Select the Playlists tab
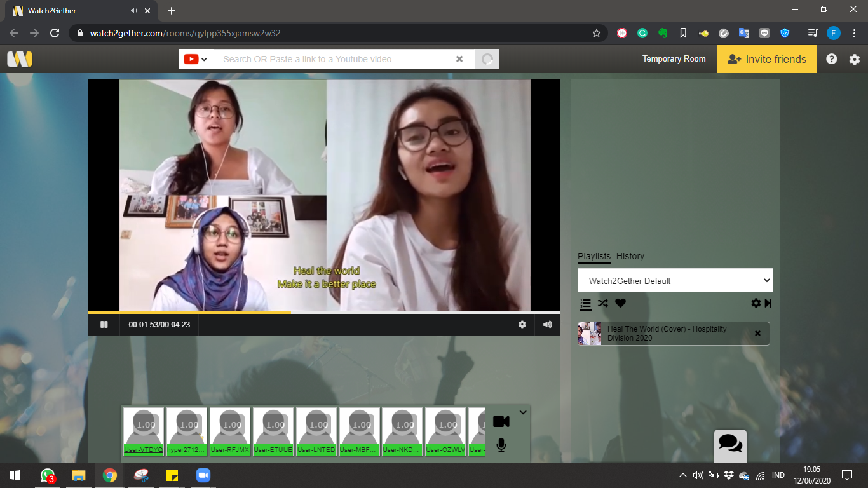This screenshot has width=868, height=488. (x=593, y=256)
